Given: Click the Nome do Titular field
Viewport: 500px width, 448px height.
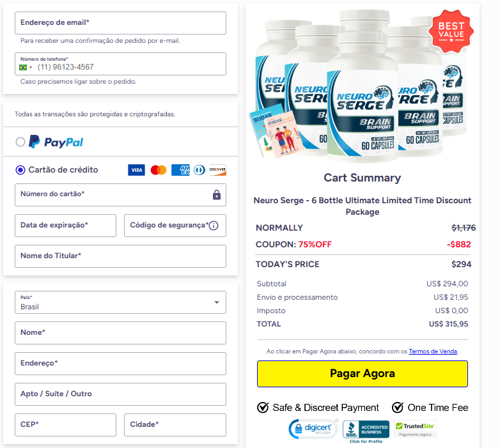Looking at the screenshot, I should [x=121, y=256].
